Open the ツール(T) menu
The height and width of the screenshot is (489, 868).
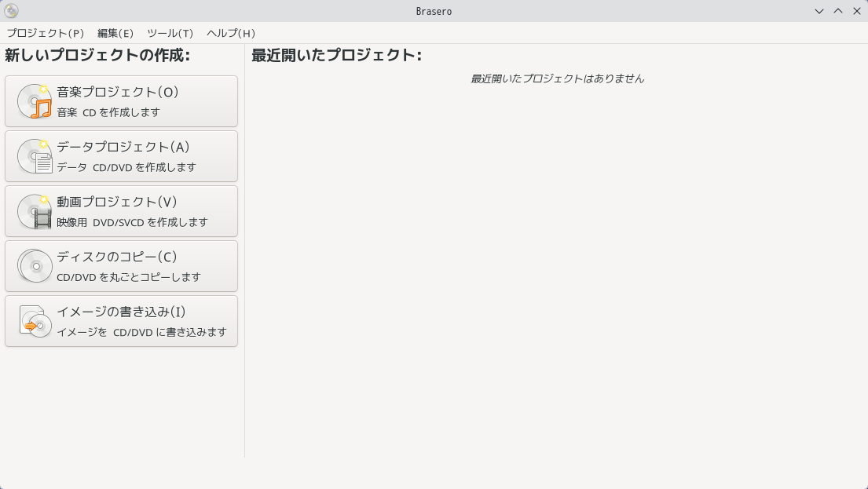[x=170, y=33]
